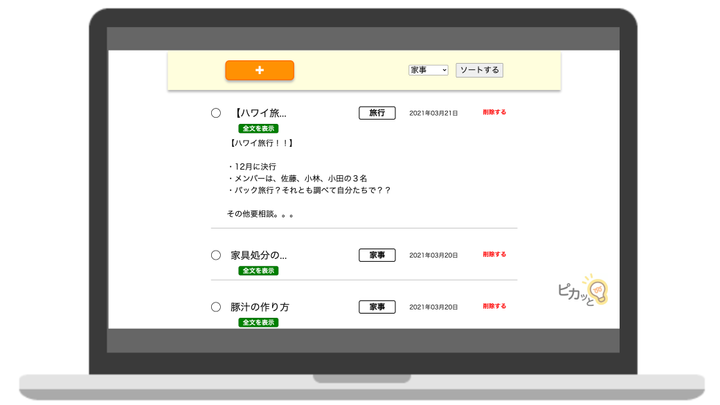720x405 pixels.
Task: Click the date 2021年03月21日
Action: pos(433,113)
